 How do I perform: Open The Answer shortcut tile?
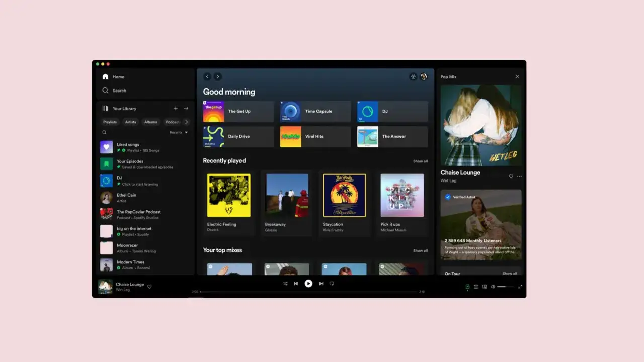392,136
